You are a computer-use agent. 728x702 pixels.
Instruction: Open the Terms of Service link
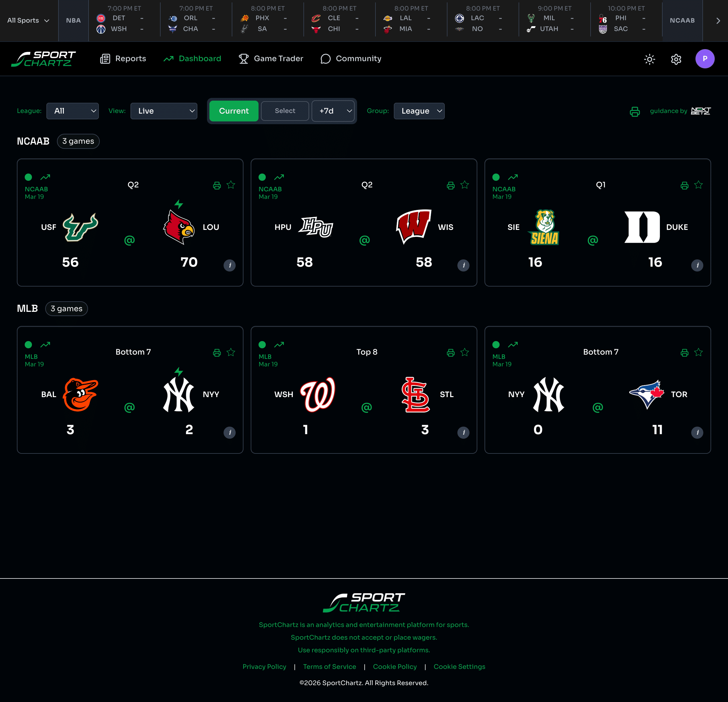[329, 666]
